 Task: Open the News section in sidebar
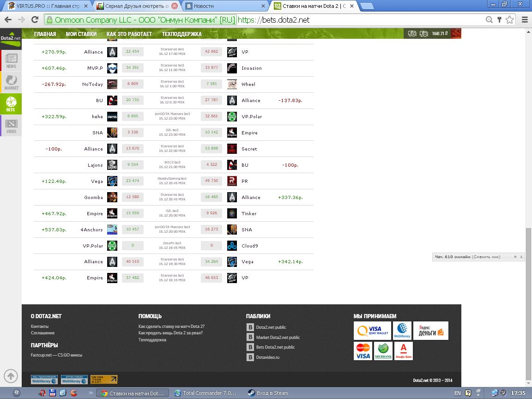click(x=11, y=60)
